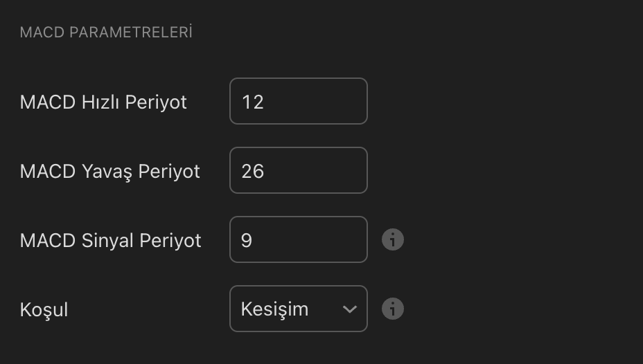Click the "MACD Sinyal Periyot" label text
The image size is (643, 364).
click(x=110, y=241)
